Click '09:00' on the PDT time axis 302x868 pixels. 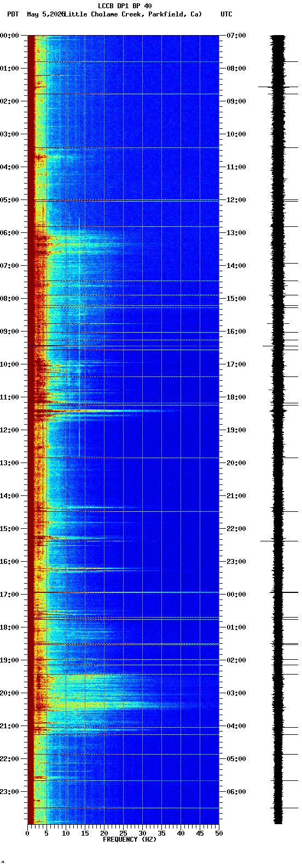click(x=9, y=332)
